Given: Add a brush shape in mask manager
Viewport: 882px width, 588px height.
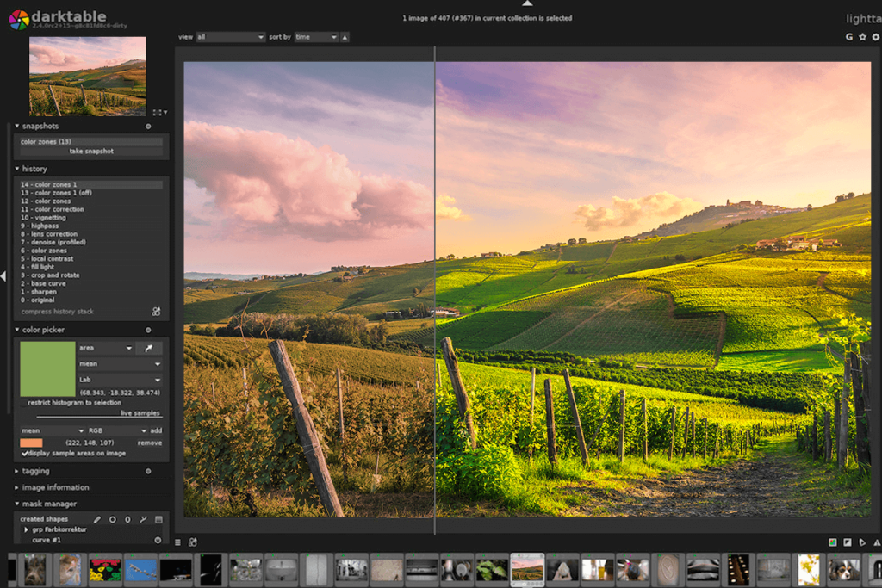Looking at the screenshot, I should (96, 519).
